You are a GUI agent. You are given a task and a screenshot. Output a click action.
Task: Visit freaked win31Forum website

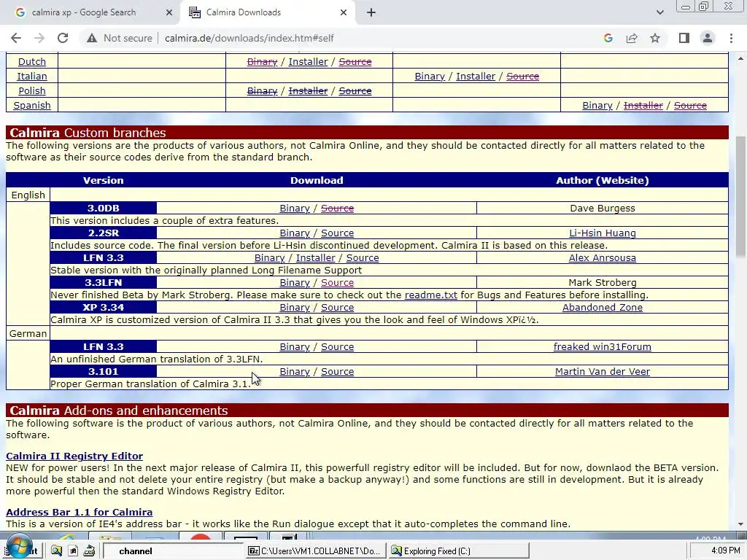[x=602, y=346]
